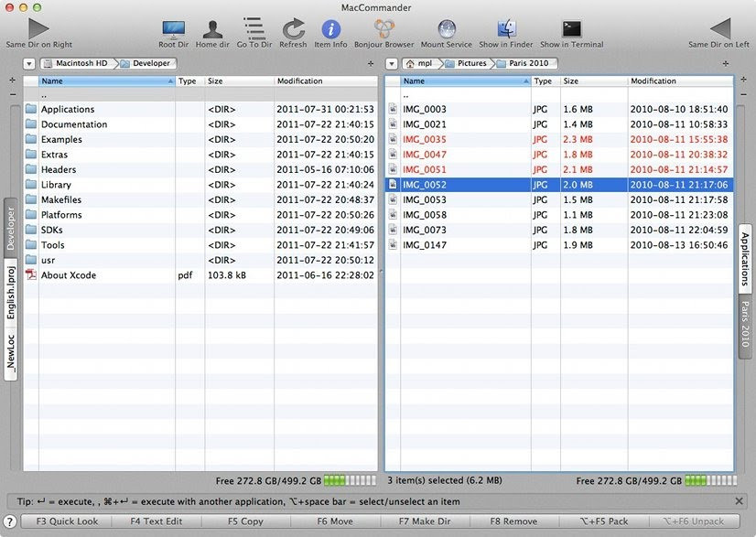Click the About Xcode pdf icon
756x537 pixels.
coord(31,274)
